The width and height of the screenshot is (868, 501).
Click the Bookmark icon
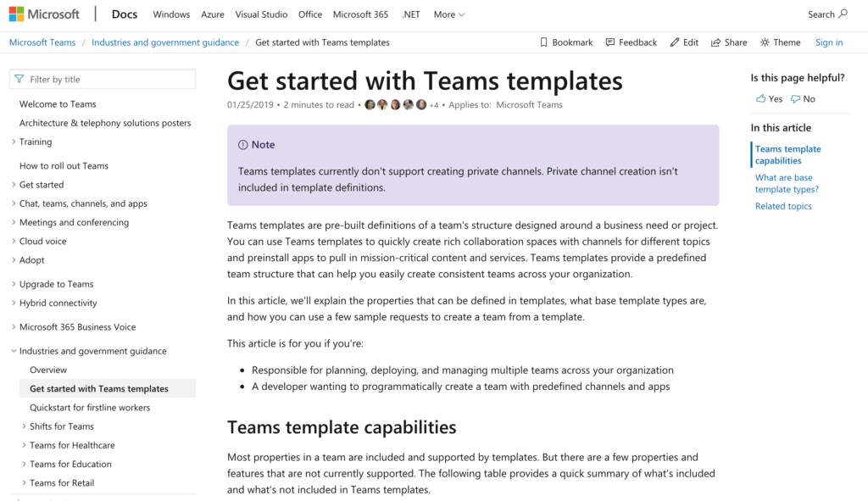[x=543, y=42]
